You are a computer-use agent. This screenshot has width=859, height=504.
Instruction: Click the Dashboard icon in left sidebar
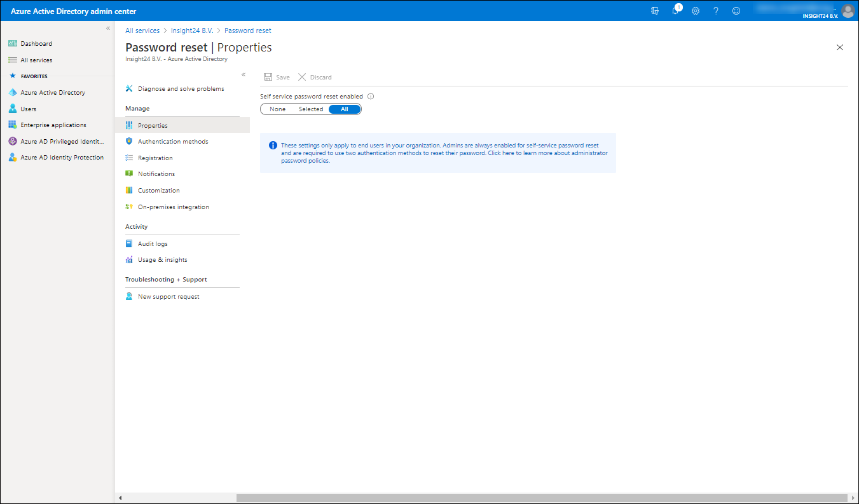pyautogui.click(x=12, y=44)
